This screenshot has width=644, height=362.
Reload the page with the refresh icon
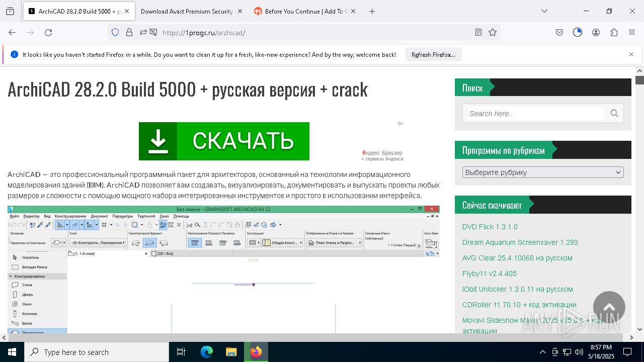48,32
